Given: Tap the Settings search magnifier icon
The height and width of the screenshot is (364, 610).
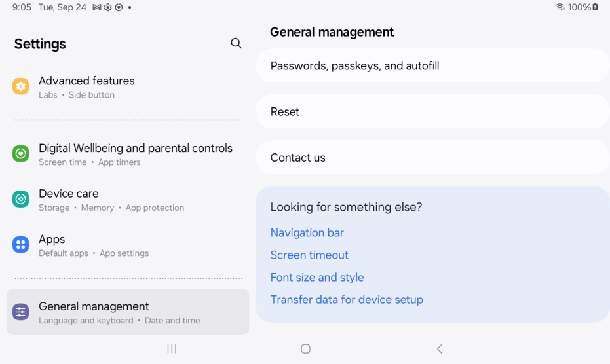Looking at the screenshot, I should tap(236, 43).
